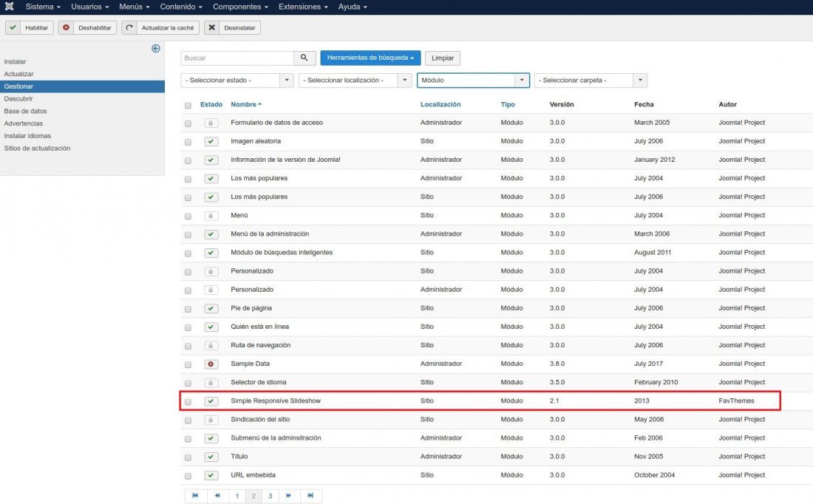Image resolution: width=813 pixels, height=504 pixels.
Task: Sort by the Nombre column header
Action: pos(246,104)
